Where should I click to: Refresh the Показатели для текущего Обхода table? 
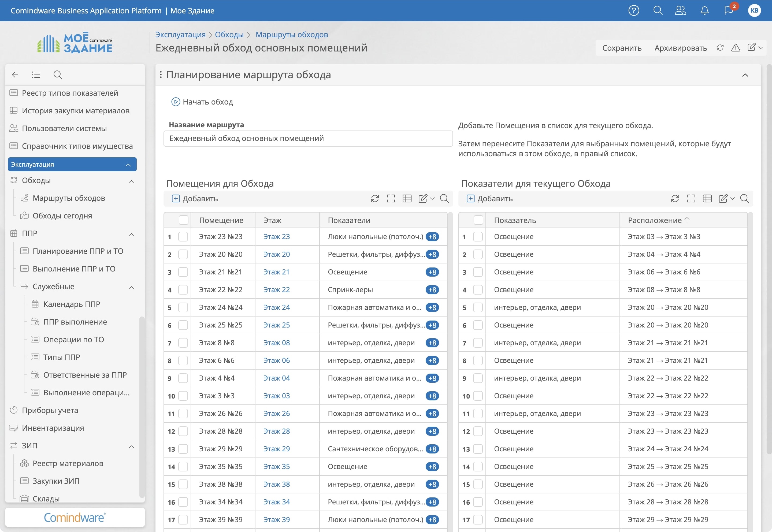(x=675, y=199)
